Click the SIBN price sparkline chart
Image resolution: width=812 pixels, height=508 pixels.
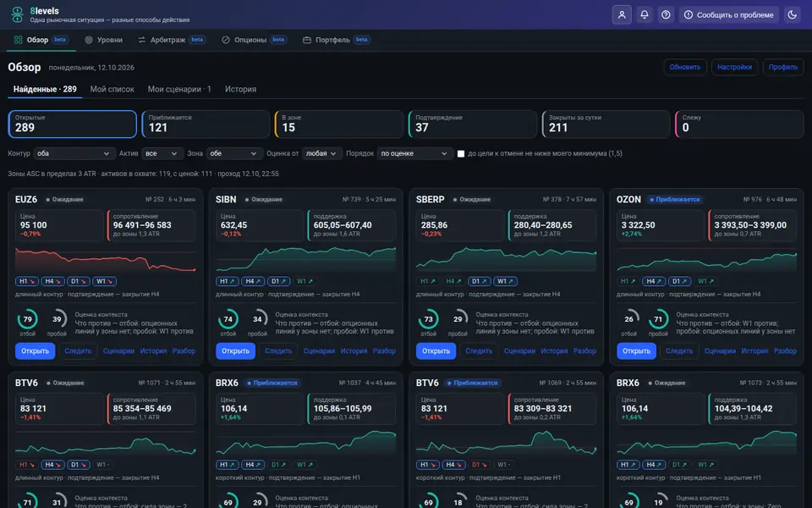coord(305,259)
